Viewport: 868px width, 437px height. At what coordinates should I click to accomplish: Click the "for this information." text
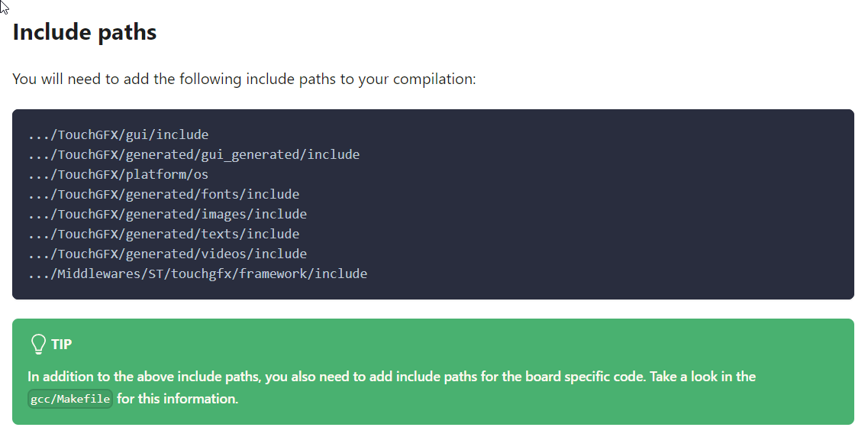click(178, 399)
